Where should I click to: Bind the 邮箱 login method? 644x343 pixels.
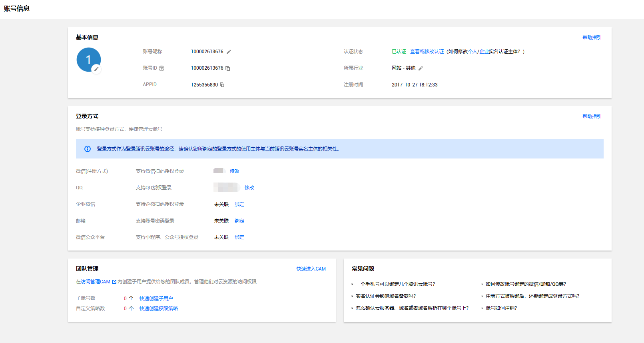click(239, 221)
